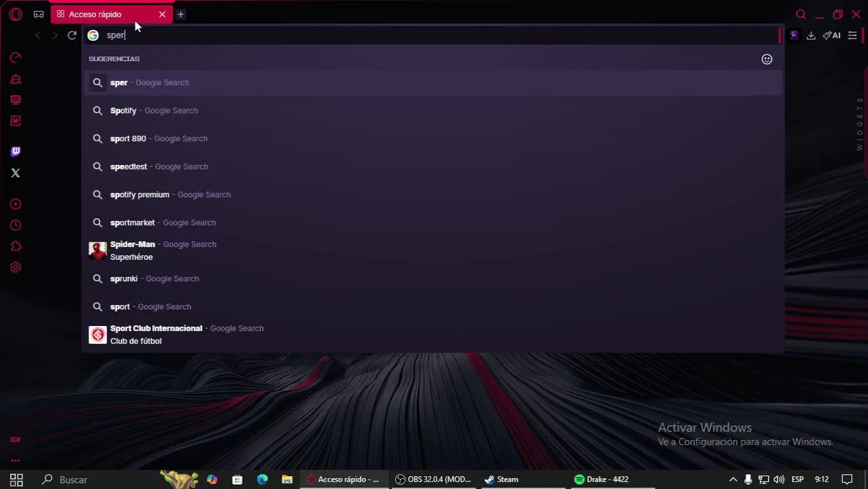Screen dimensions: 868x489
Task: Open the Opera GX main menu logo
Action: (16, 14)
